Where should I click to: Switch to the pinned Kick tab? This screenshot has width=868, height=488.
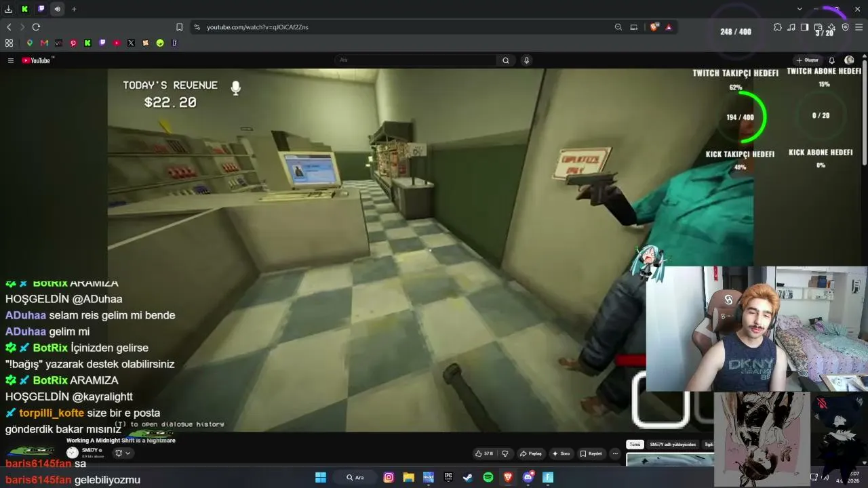click(x=25, y=9)
